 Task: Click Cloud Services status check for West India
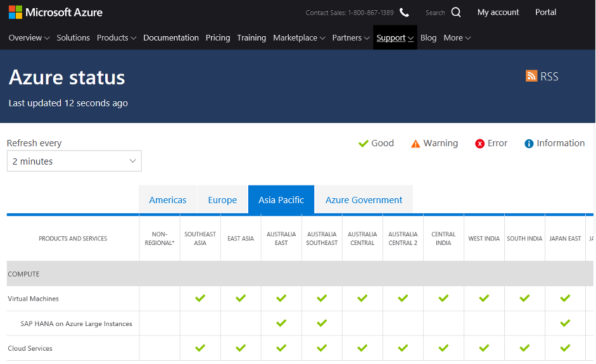484,348
